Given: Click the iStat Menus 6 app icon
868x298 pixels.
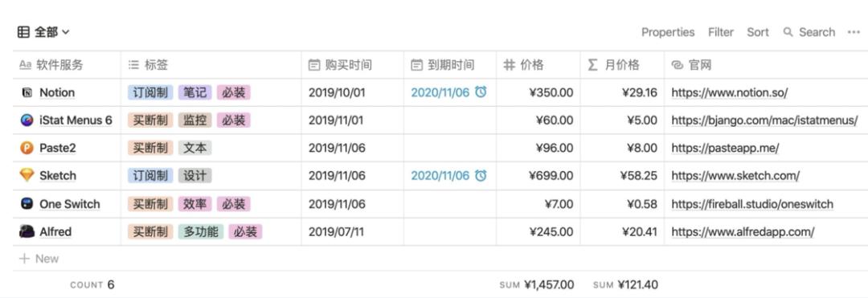Looking at the screenshot, I should [x=27, y=120].
